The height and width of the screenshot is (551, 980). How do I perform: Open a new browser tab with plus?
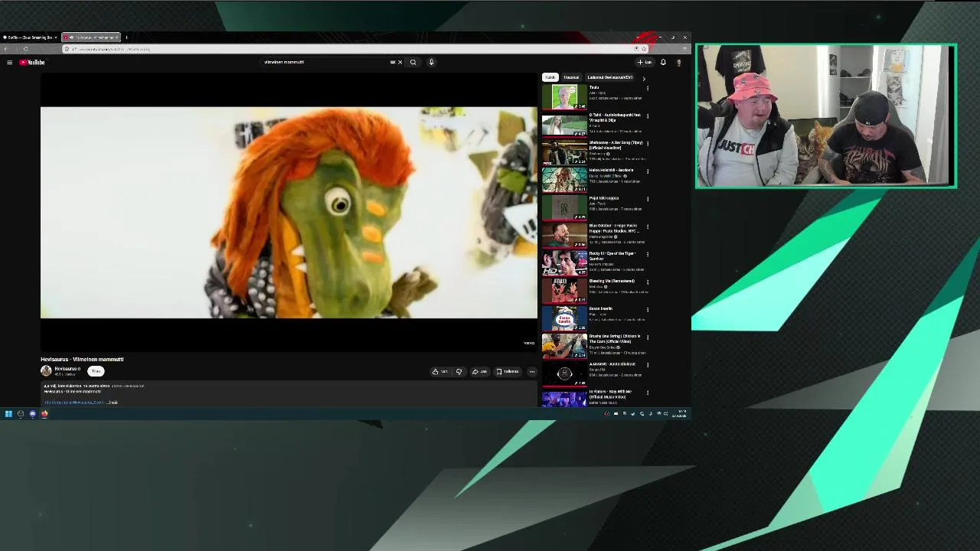126,37
